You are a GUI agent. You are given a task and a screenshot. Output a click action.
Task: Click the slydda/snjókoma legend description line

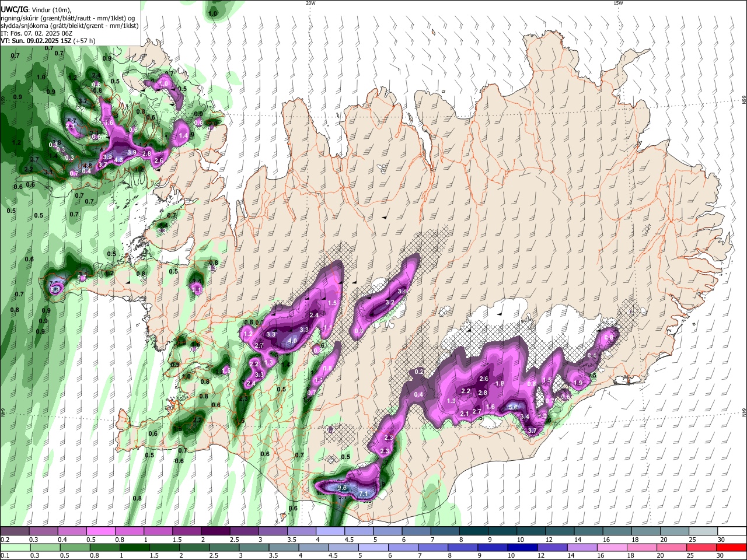(69, 26)
